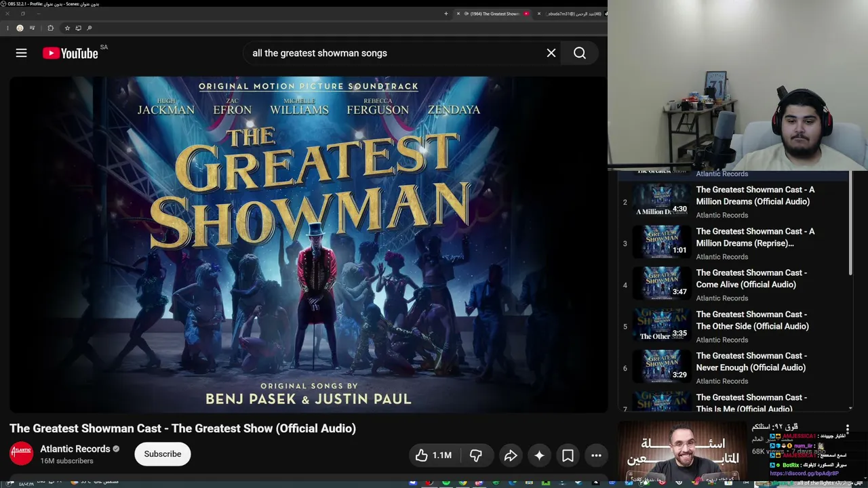Play 'The Other Side (Official Audio)' from the playlist
The width and height of the screenshot is (868, 488).
point(752,320)
